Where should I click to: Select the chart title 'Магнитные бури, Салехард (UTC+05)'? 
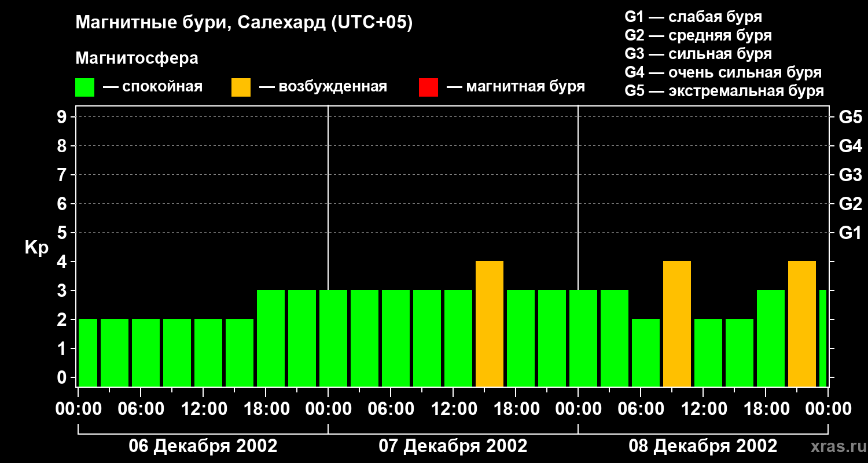pos(244,23)
